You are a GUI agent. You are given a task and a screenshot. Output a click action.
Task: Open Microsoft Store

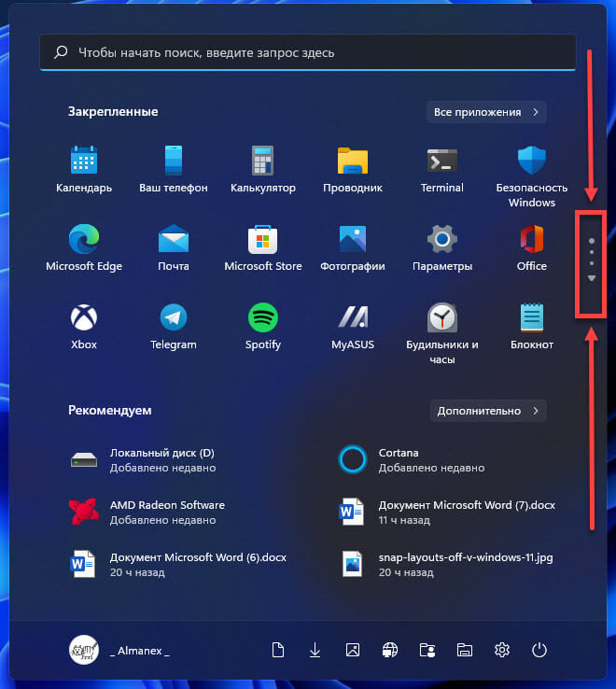pyautogui.click(x=263, y=247)
